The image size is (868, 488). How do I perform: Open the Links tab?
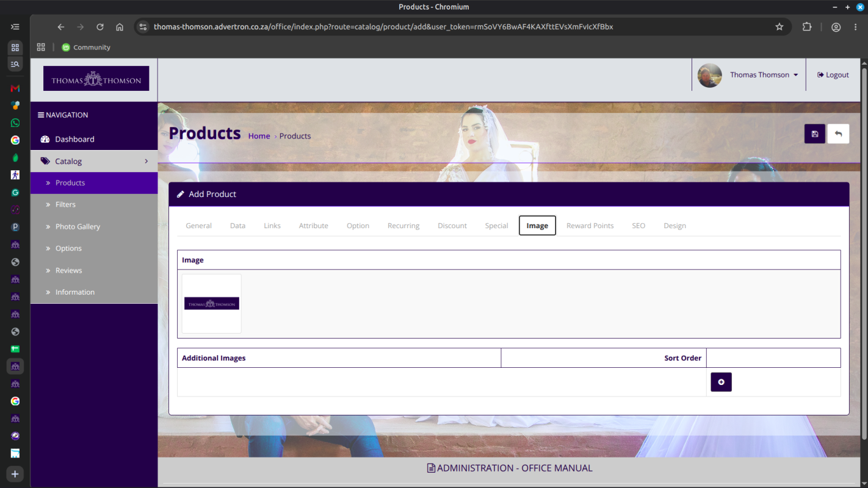[272, 226]
